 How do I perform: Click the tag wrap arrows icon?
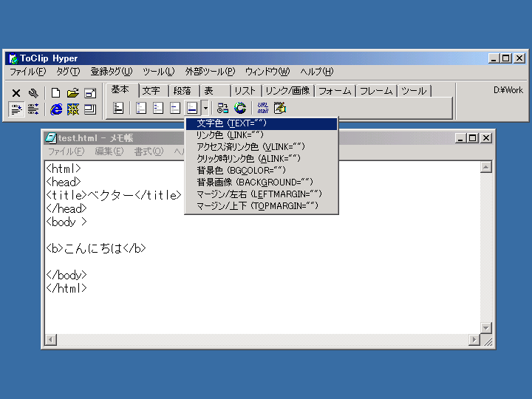(33, 109)
